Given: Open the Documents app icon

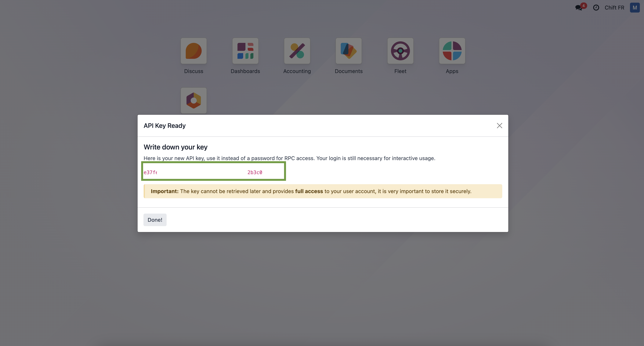Looking at the screenshot, I should click(349, 51).
